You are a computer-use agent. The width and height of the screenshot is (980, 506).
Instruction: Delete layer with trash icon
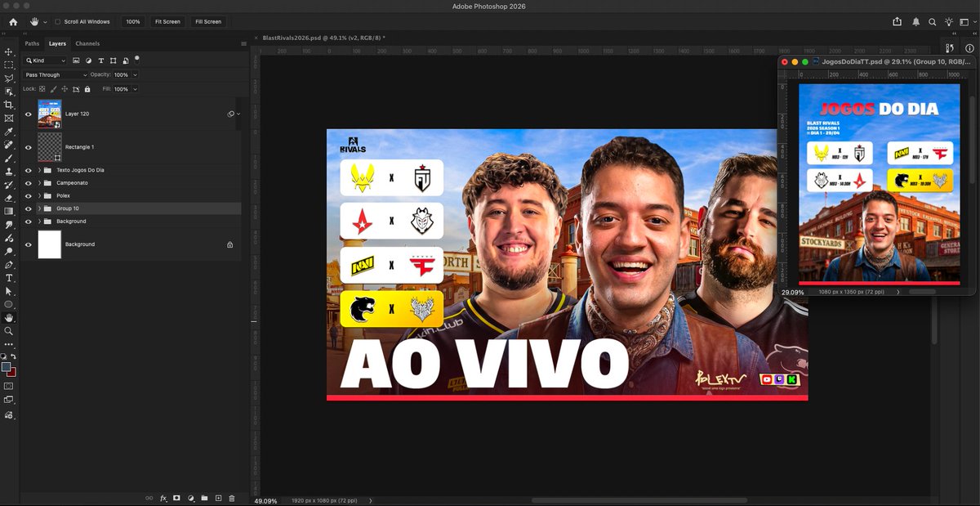coord(231,498)
